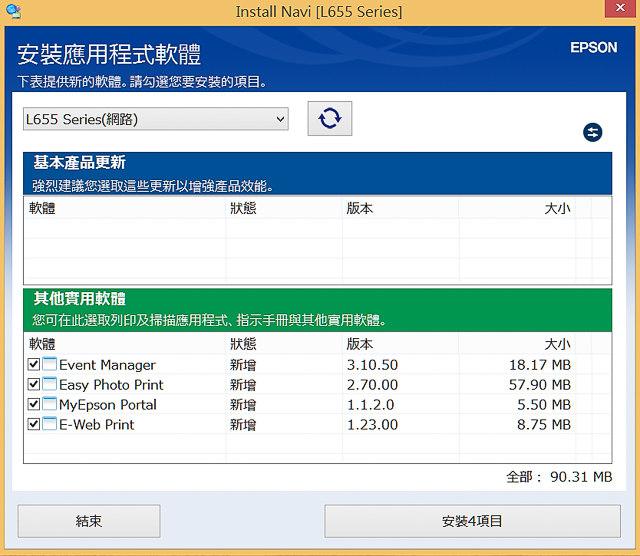Click version 1.1.2.0 cell
Image resolution: width=640 pixels, height=556 pixels.
[370, 405]
